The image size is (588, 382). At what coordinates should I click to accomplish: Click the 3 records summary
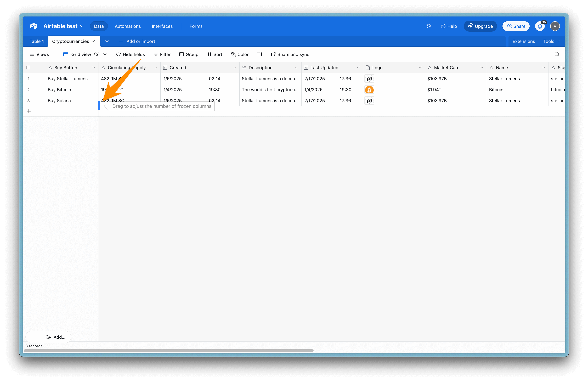[x=34, y=346]
